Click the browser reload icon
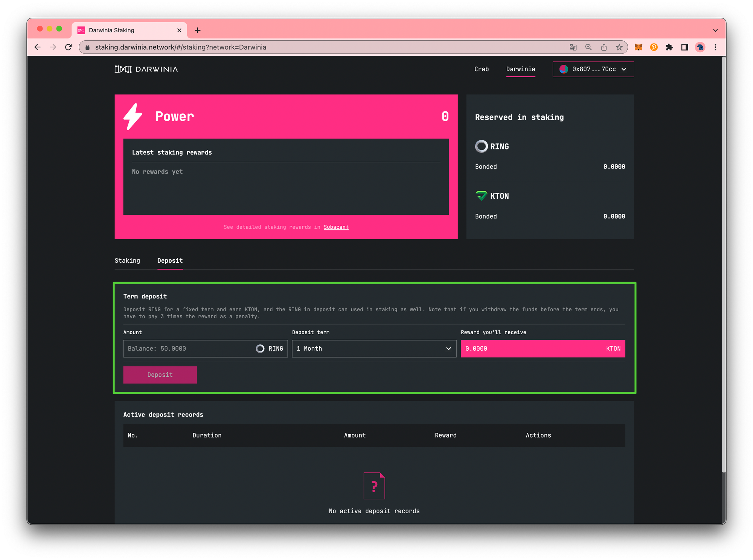This screenshot has width=753, height=560. (68, 47)
